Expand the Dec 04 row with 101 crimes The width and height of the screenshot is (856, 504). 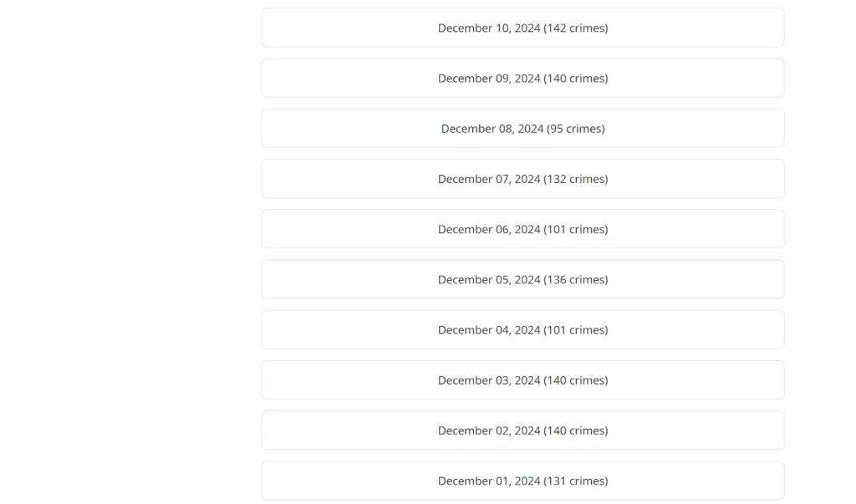522,330
